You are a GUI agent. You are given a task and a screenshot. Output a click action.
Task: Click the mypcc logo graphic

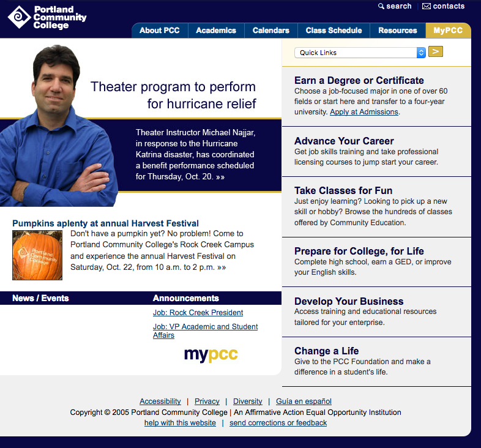[211, 354]
